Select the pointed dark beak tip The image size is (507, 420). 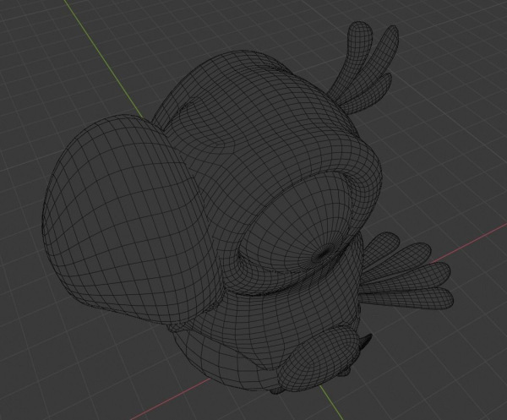tap(368, 342)
